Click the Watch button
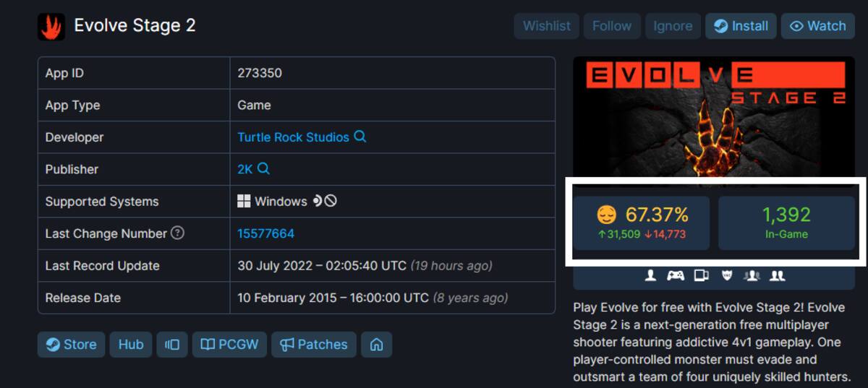Screen dimensions: 868x388 pos(818,26)
